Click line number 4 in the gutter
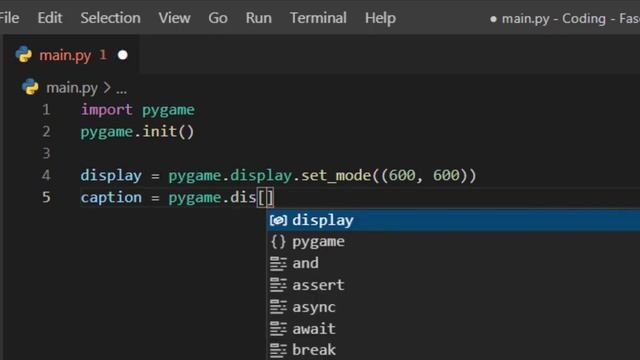The image size is (640, 360). [x=46, y=176]
